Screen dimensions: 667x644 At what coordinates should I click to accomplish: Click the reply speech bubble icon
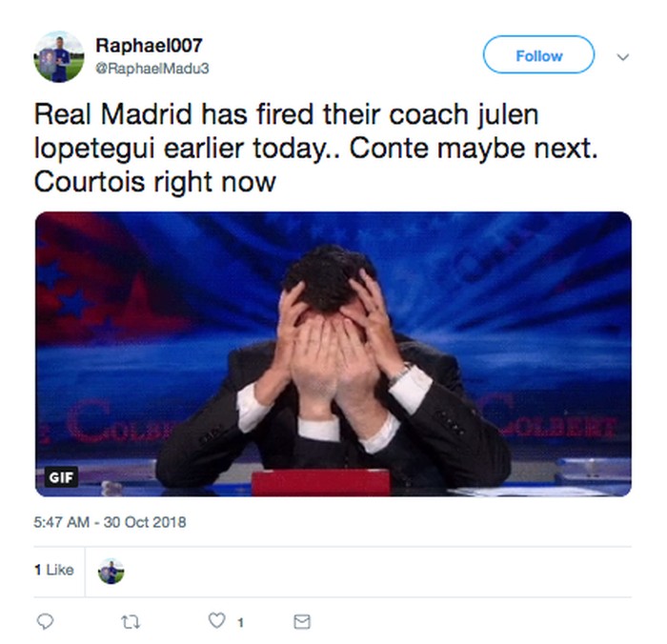click(x=45, y=622)
